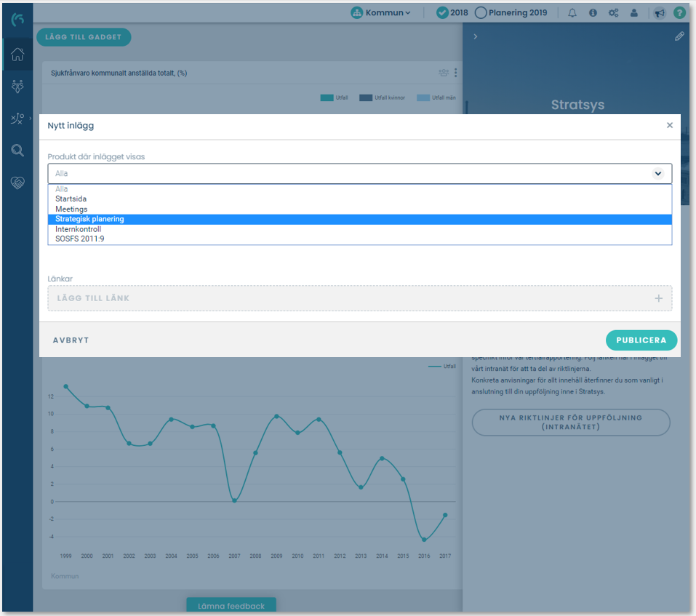Open the three-dot menu on Sjukfrånvaro gadget
The image size is (696, 616).
click(x=455, y=73)
